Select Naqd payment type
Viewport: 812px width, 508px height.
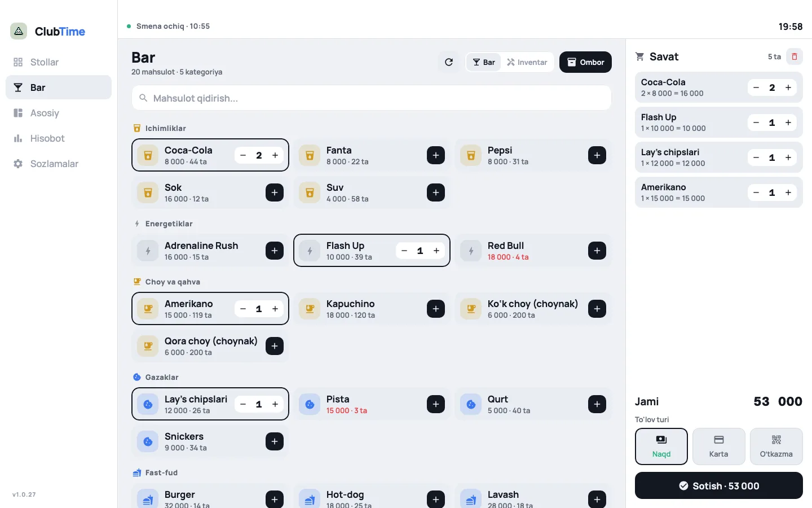(x=661, y=446)
